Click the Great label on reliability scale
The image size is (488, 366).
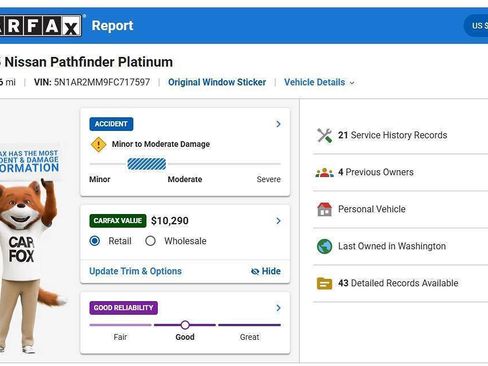tap(249, 337)
